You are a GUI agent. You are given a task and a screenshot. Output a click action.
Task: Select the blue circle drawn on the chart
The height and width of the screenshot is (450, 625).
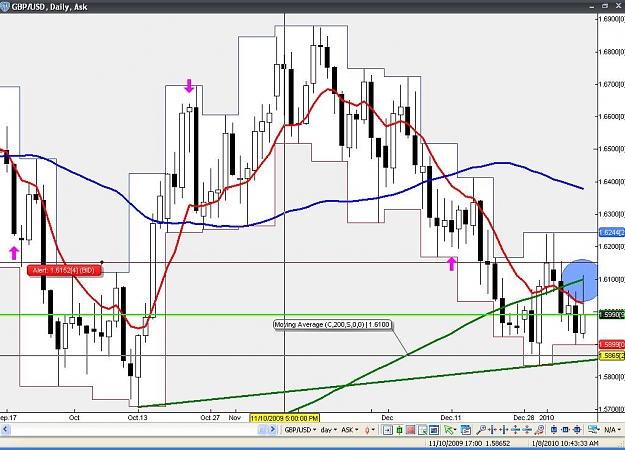tap(580, 280)
